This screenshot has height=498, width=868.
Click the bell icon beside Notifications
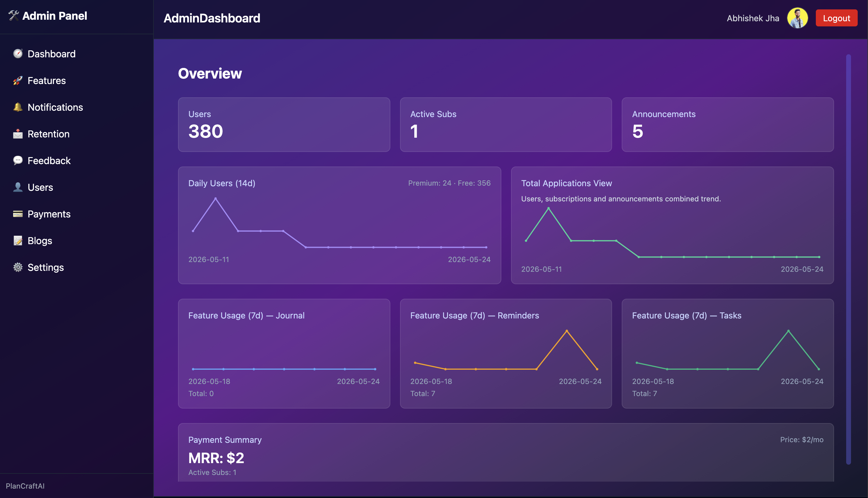(x=18, y=107)
